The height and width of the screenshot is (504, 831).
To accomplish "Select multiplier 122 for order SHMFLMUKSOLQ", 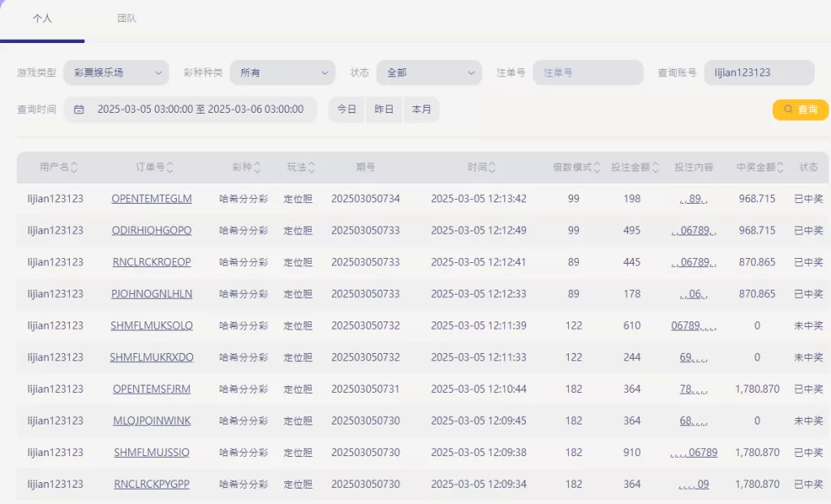I will tap(574, 326).
